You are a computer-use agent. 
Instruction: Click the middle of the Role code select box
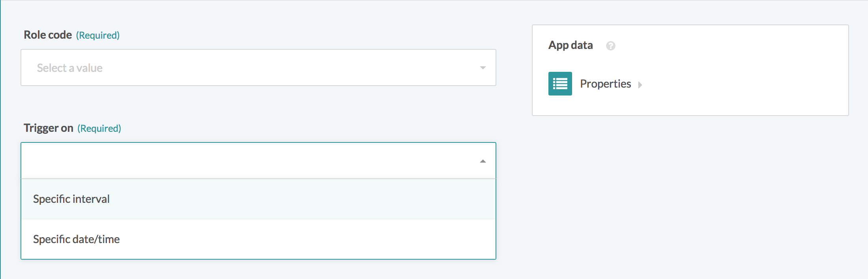pos(258,68)
